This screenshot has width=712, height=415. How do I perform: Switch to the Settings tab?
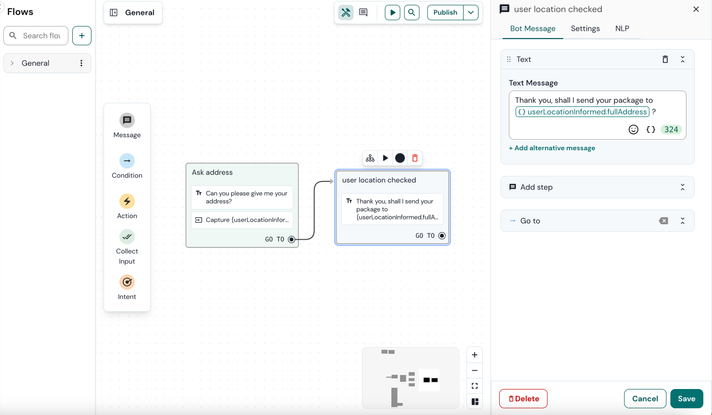tap(585, 29)
